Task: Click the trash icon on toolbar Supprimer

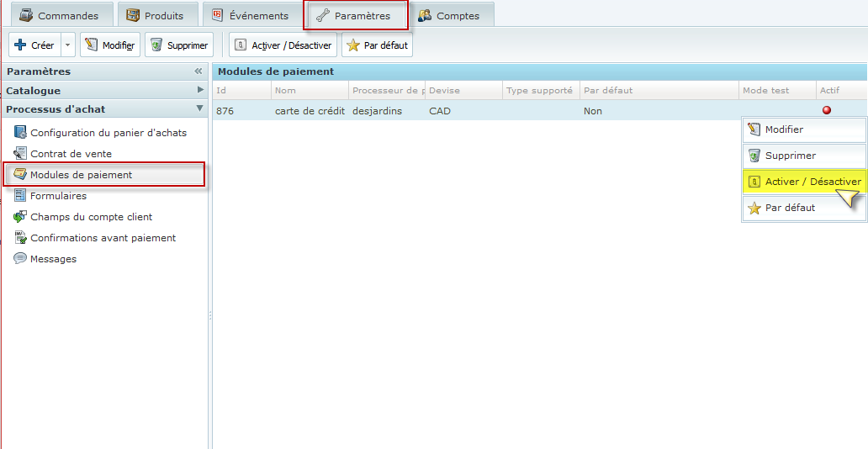Action: [x=156, y=45]
